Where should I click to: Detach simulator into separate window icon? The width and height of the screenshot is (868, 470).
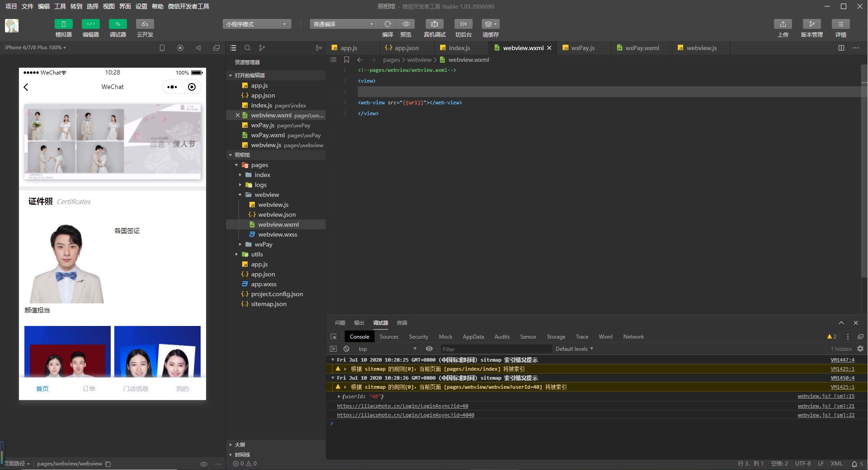[x=216, y=48]
